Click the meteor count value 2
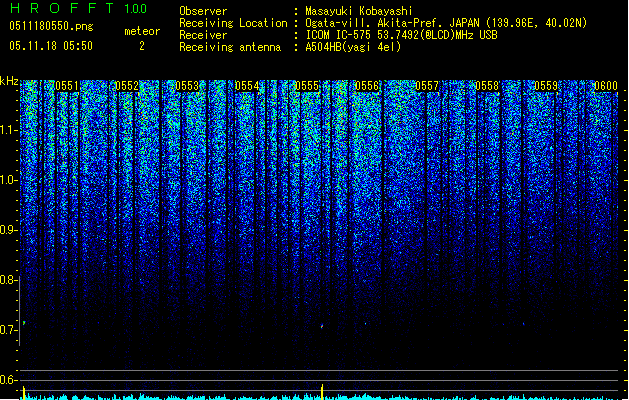The height and width of the screenshot is (400, 629). 142,46
